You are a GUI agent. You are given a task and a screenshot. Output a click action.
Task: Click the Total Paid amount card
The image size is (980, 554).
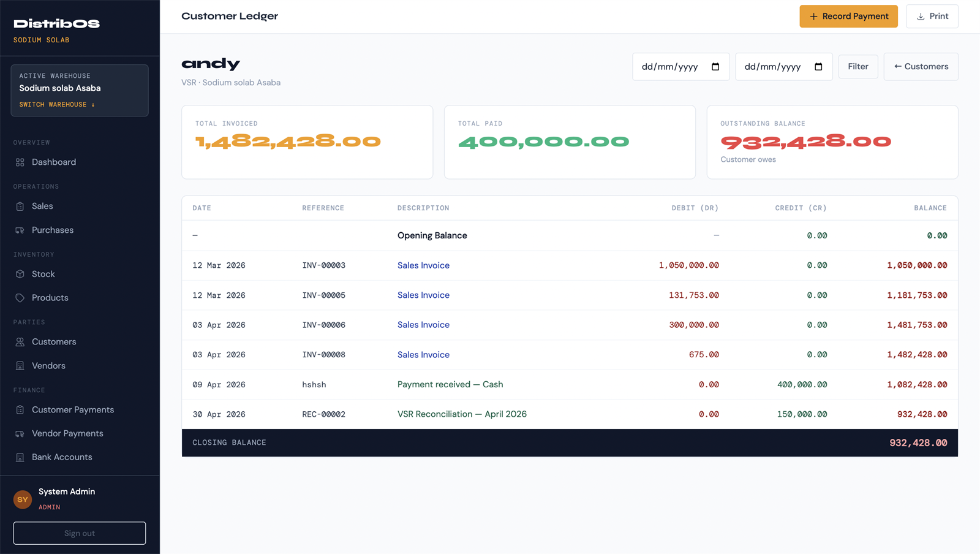570,142
